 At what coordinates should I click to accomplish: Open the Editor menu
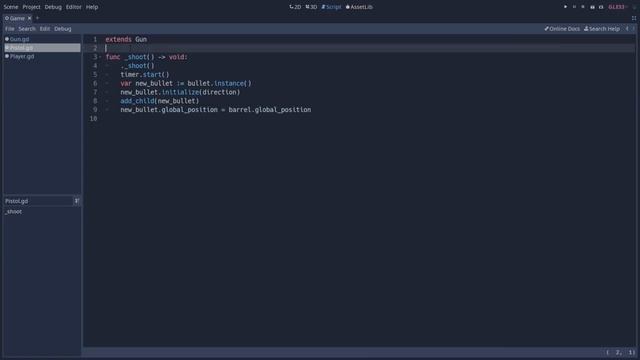pos(73,7)
